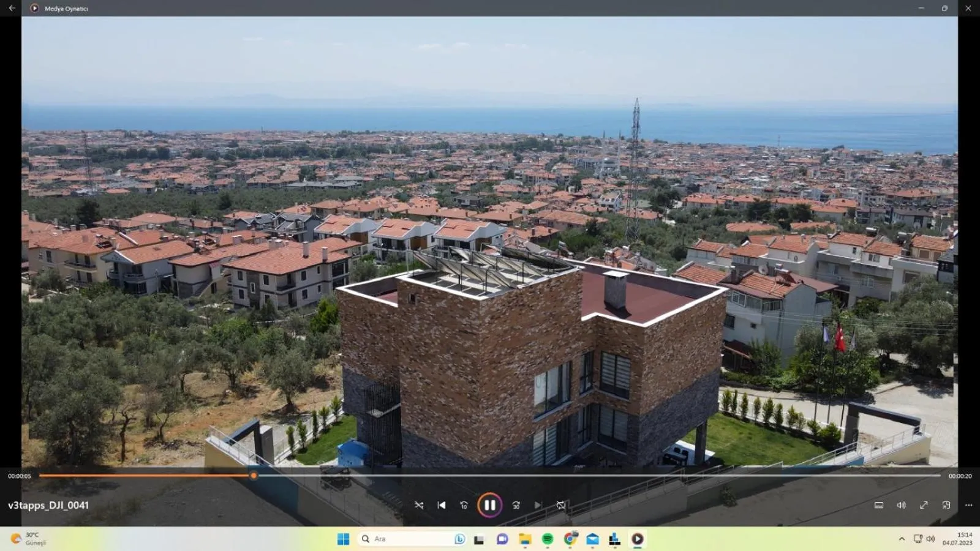Open the volume control
Image resolution: width=980 pixels, height=551 pixels.
click(x=901, y=505)
